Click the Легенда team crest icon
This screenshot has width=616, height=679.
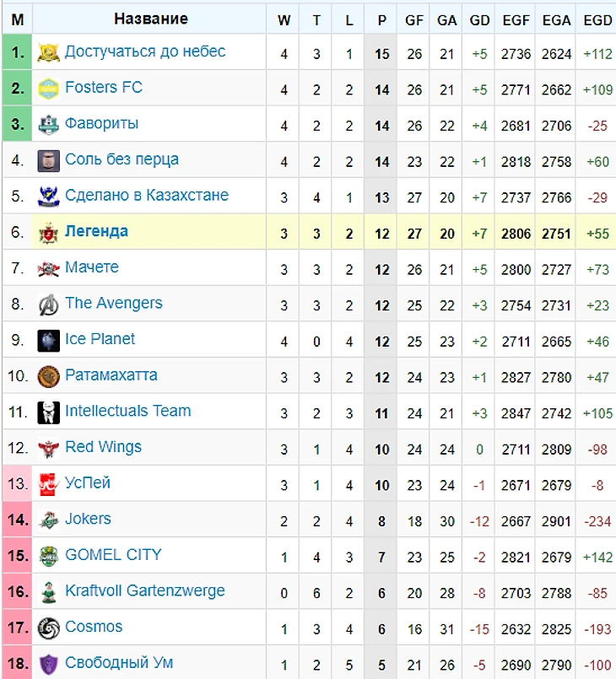coord(48,233)
